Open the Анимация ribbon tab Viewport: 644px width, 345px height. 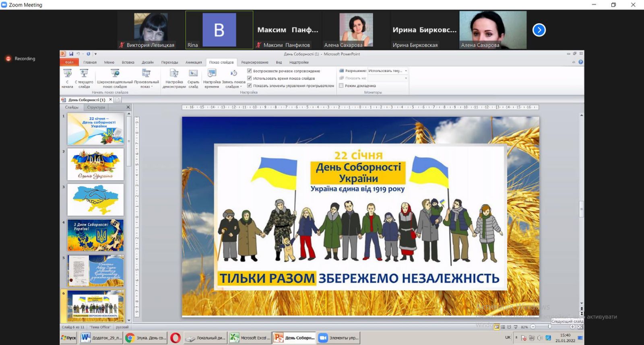click(x=194, y=62)
